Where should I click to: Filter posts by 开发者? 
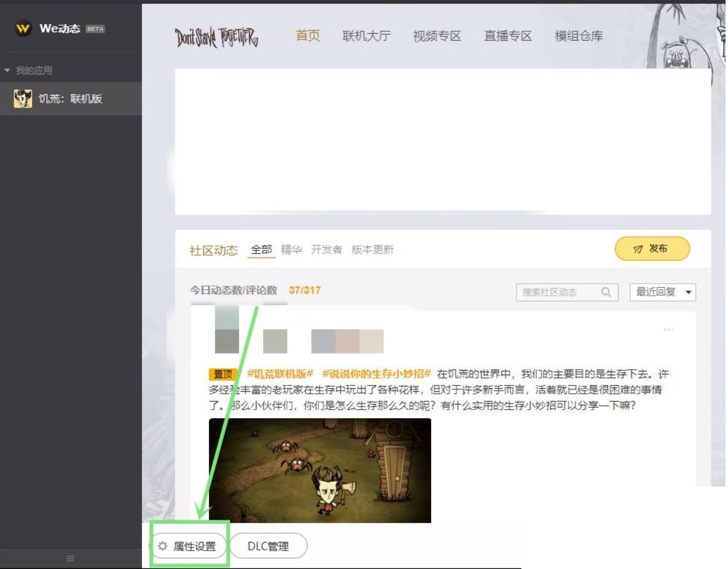click(x=326, y=249)
